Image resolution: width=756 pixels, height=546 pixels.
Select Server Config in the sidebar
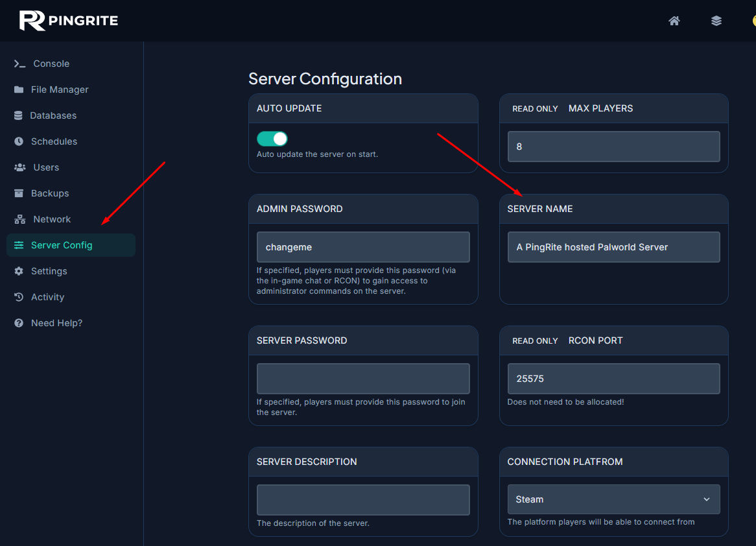pyautogui.click(x=62, y=245)
